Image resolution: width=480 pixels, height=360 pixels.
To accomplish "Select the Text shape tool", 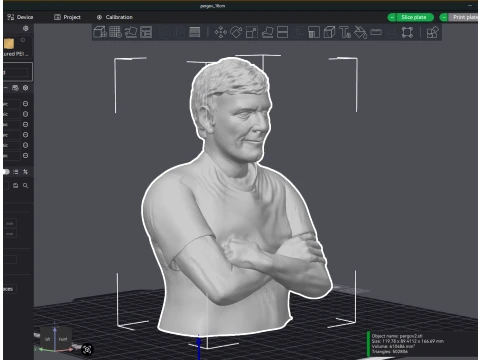I will (x=345, y=32).
